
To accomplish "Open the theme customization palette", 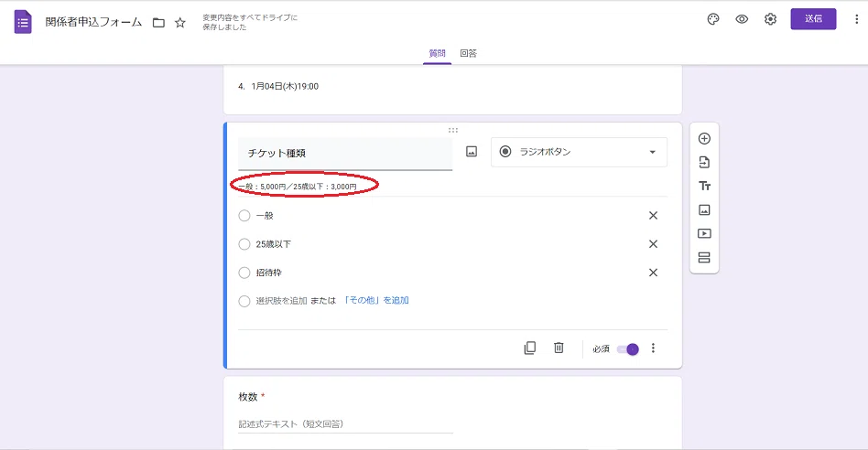I will pyautogui.click(x=713, y=19).
